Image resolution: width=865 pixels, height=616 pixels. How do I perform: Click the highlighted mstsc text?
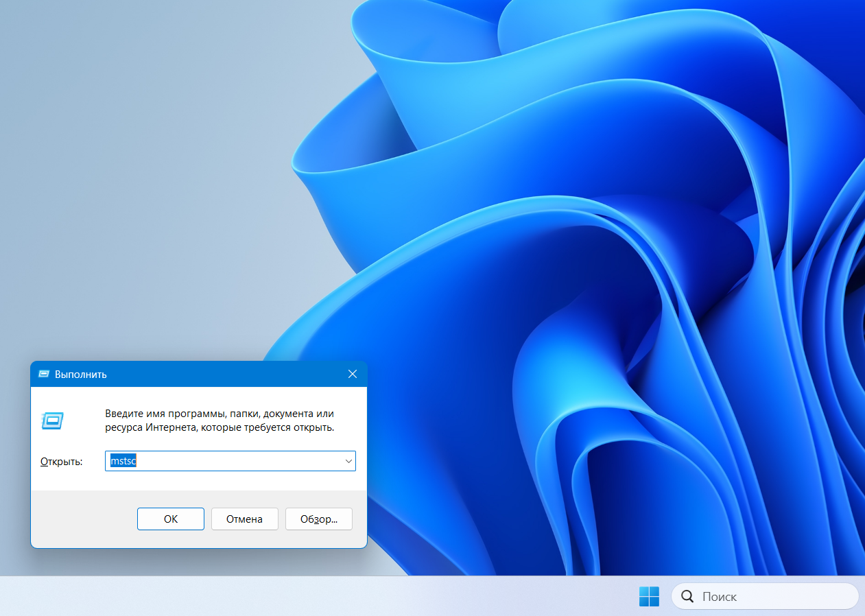(x=123, y=462)
